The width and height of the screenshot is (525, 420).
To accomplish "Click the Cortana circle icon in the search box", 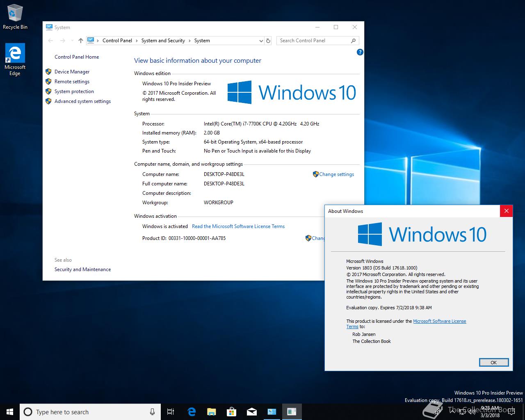I will click(x=28, y=412).
